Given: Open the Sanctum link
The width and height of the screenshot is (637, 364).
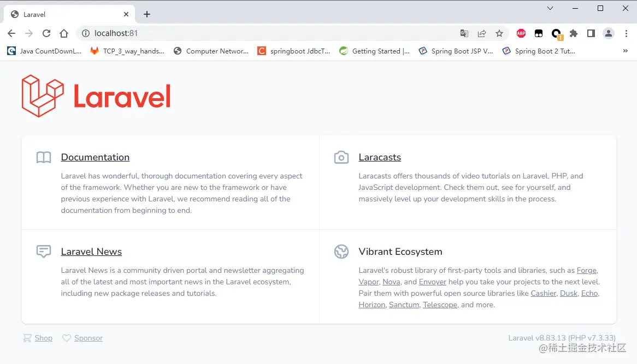Looking at the screenshot, I should pos(404,305).
